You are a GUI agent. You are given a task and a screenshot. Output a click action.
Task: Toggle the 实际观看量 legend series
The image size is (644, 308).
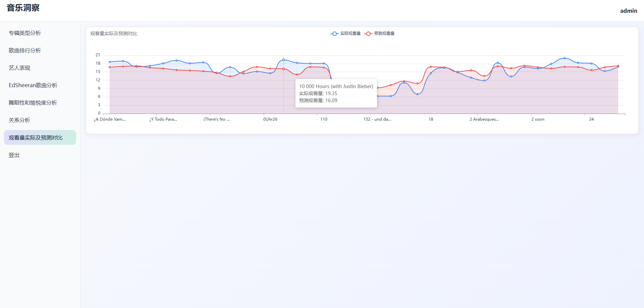350,34
